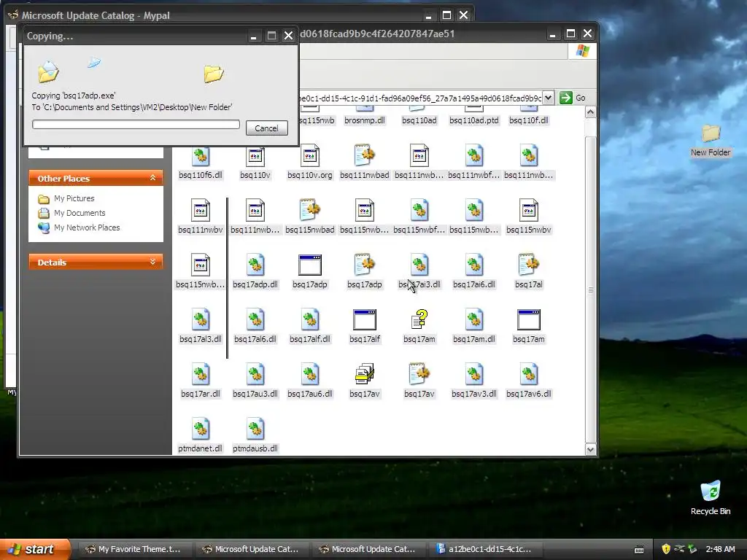This screenshot has width=747, height=560.
Task: Select the bsq111nwbad file icon
Action: [365, 156]
